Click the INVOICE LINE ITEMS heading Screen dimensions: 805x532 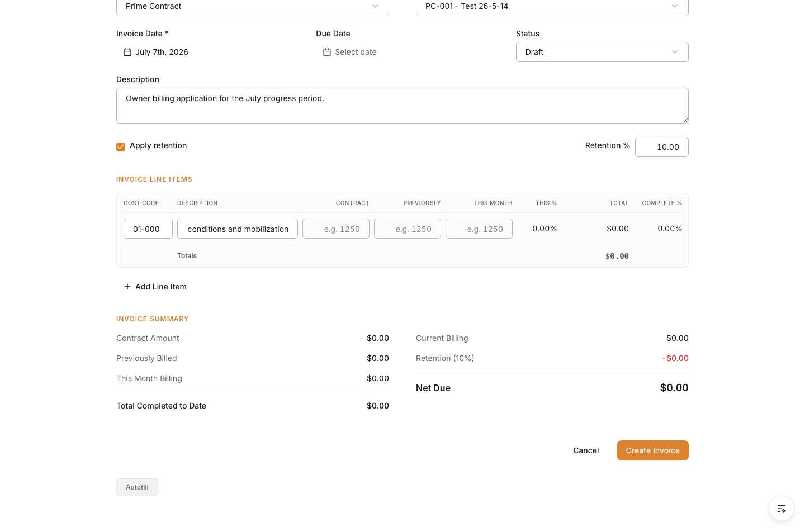point(154,179)
